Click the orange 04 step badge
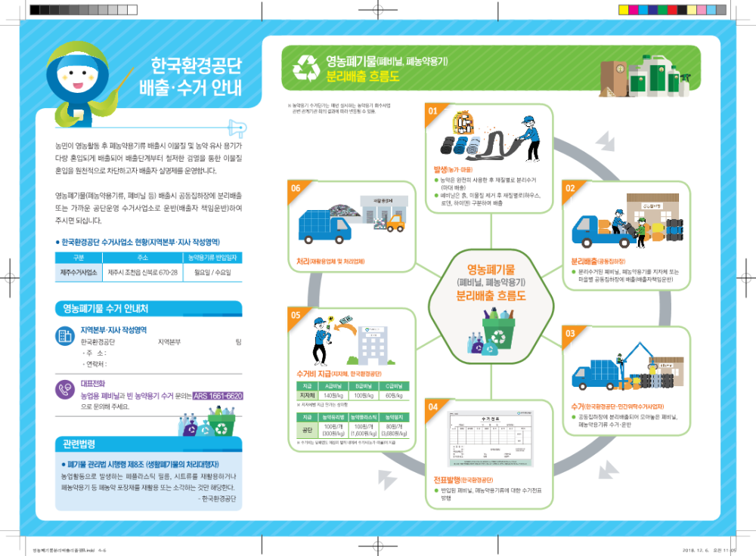Screen dimensions: 756x556 (433, 407)
